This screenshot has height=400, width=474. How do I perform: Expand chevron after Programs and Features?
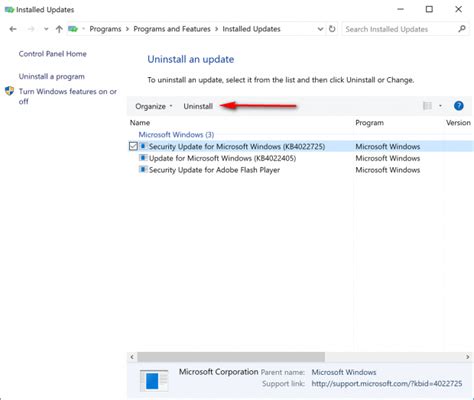pos(216,29)
